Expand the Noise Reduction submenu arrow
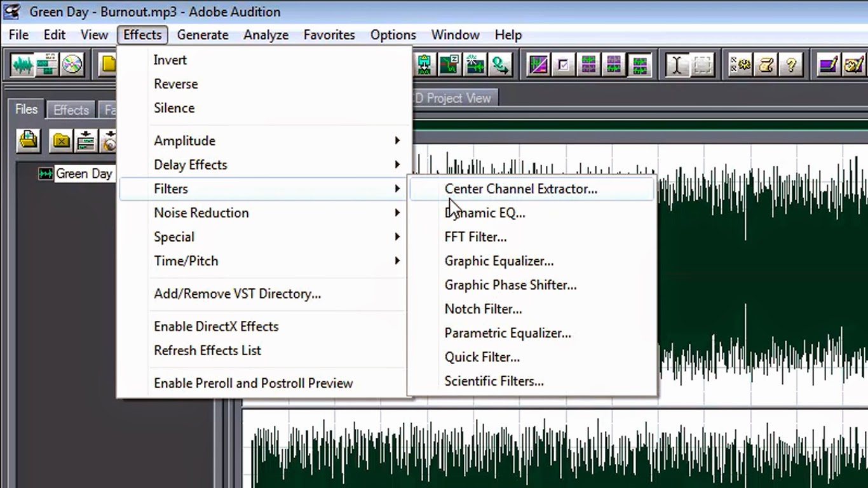The width and height of the screenshot is (868, 488). click(397, 213)
